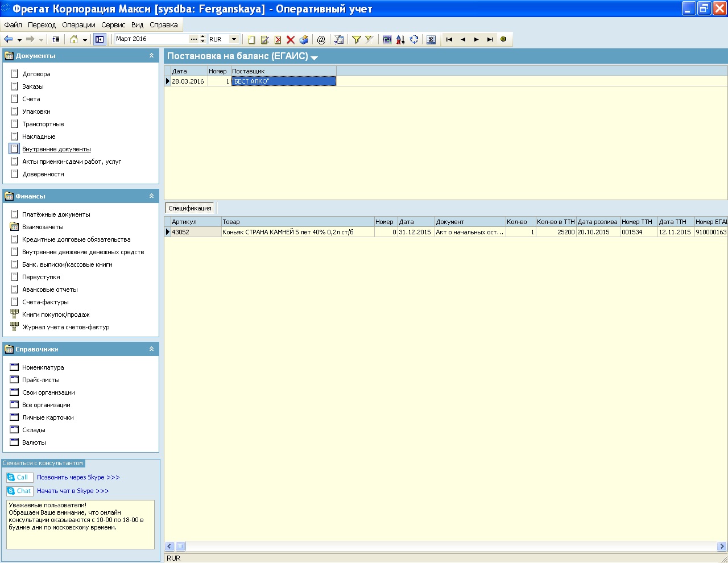Viewport: 728px width, 563px height.
Task: Open Внутренние документы link
Action: pos(56,149)
